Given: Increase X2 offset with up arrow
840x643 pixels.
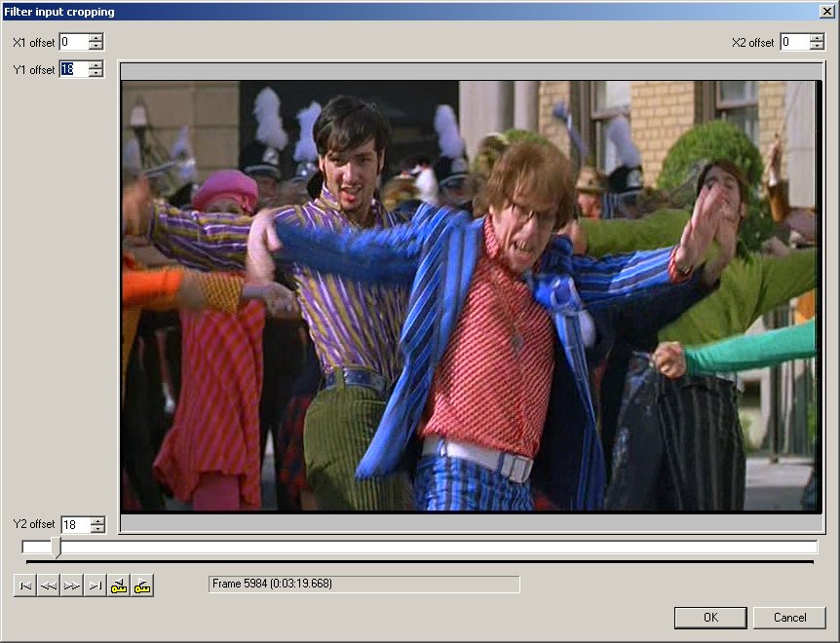Looking at the screenshot, I should (817, 37).
